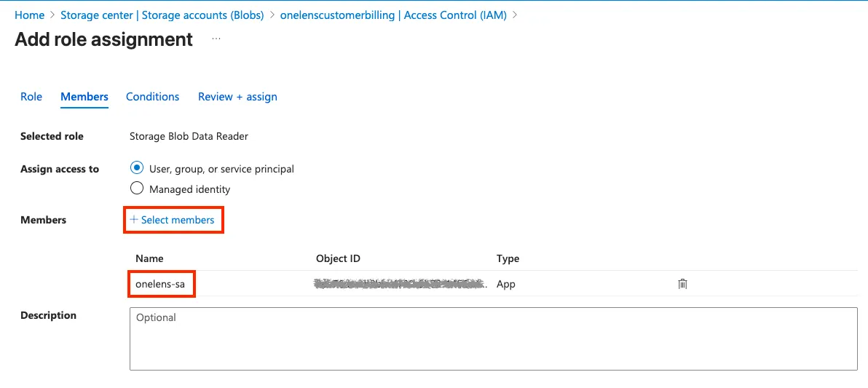
Task: Sort by the Name column header
Action: [x=149, y=258]
